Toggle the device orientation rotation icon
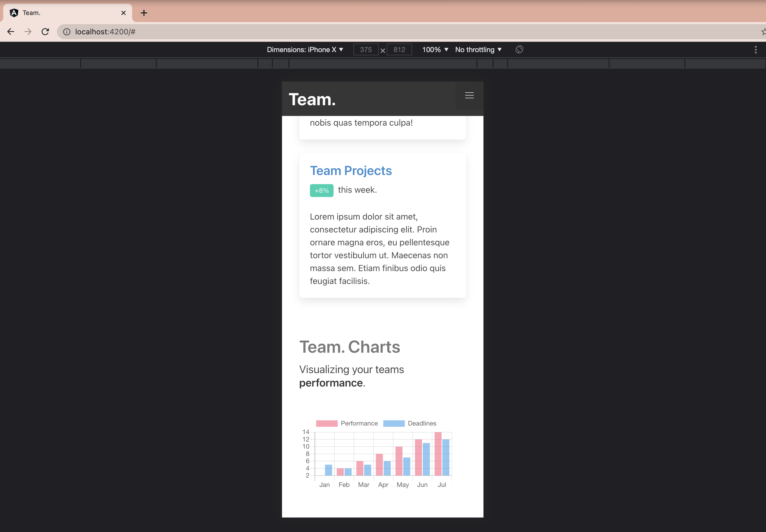 point(519,49)
